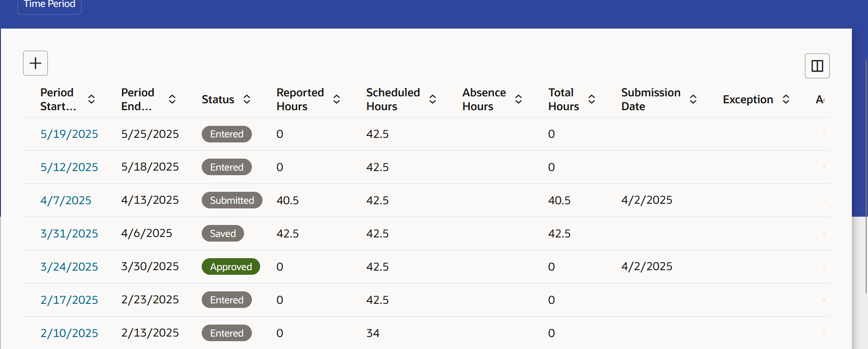Sort by Status column arrows
This screenshot has width=868, height=349.
pyautogui.click(x=247, y=99)
